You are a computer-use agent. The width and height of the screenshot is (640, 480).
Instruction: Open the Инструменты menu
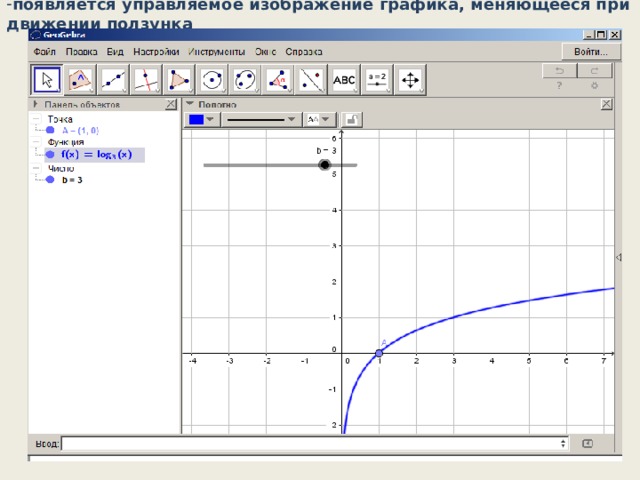(x=217, y=52)
